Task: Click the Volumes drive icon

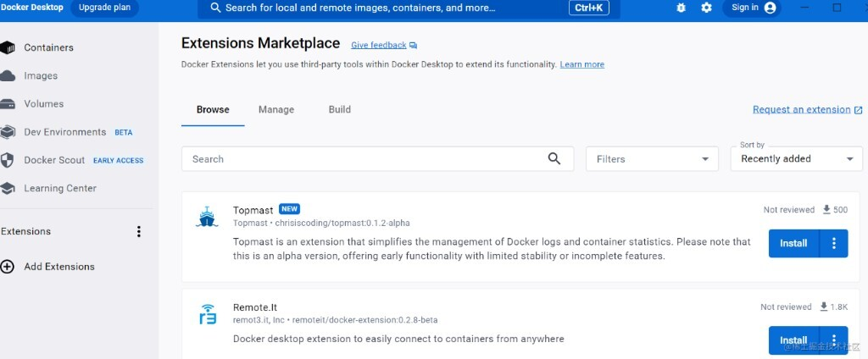Action: click(x=8, y=104)
